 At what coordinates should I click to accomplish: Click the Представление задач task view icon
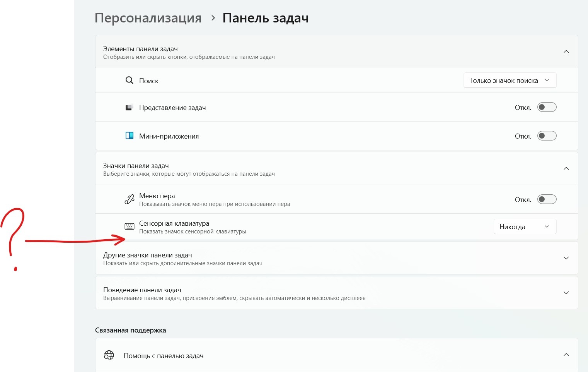(x=130, y=107)
